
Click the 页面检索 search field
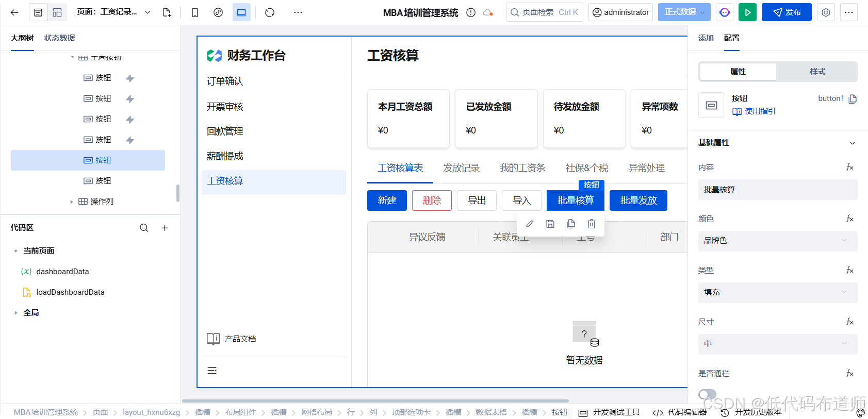coord(545,12)
